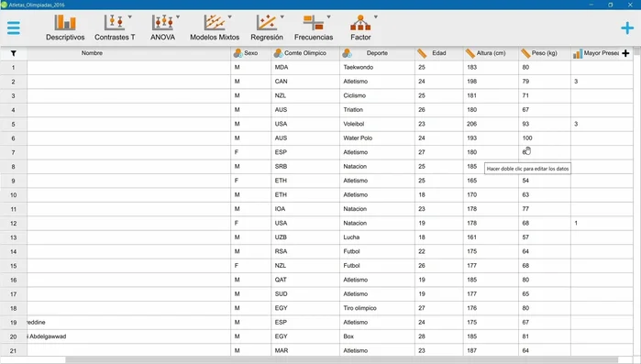Add a new column with plus
The height and width of the screenshot is (364, 641).
(625, 53)
